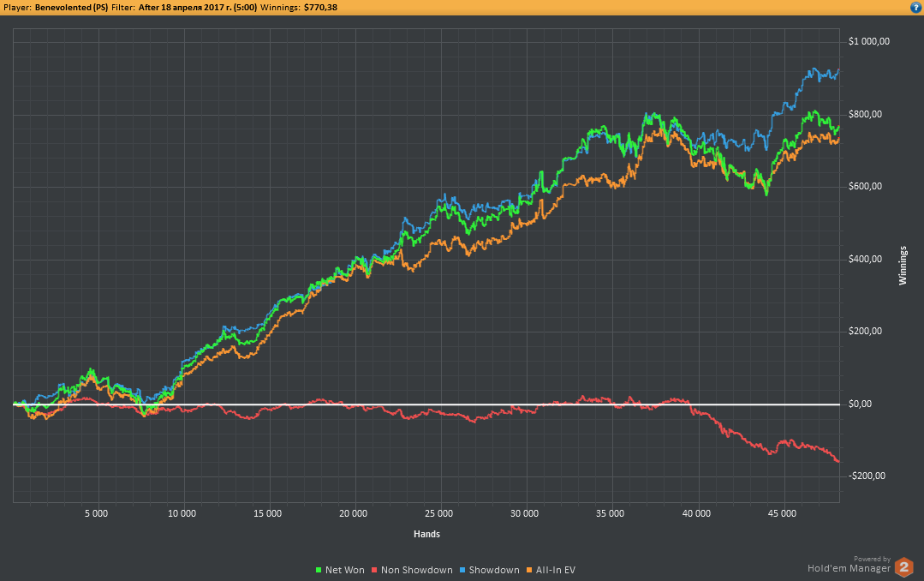Click the Hold'em Manager text logo
Screen dimensions: 924x581
(x=848, y=566)
